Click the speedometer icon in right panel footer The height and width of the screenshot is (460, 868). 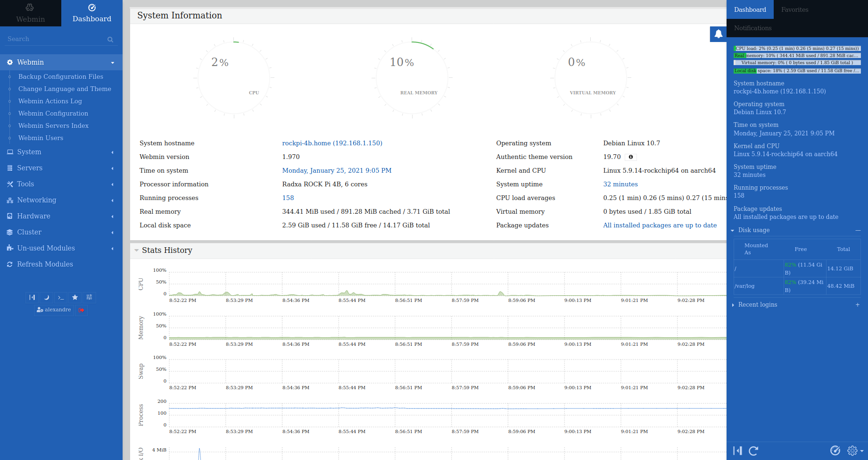click(x=835, y=451)
